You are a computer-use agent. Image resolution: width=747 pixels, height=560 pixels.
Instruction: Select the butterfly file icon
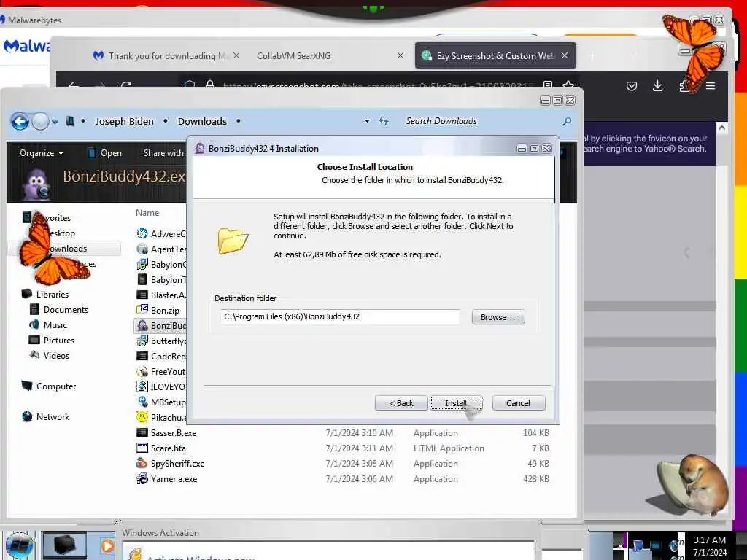(x=142, y=341)
